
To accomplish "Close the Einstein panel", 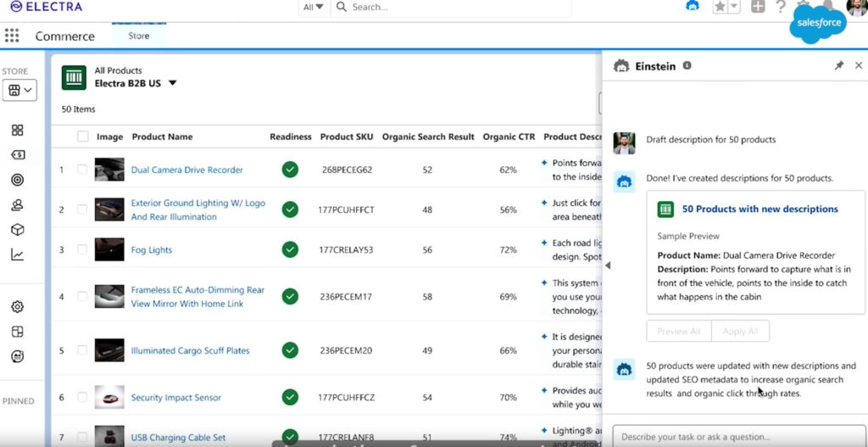I will click(x=859, y=65).
